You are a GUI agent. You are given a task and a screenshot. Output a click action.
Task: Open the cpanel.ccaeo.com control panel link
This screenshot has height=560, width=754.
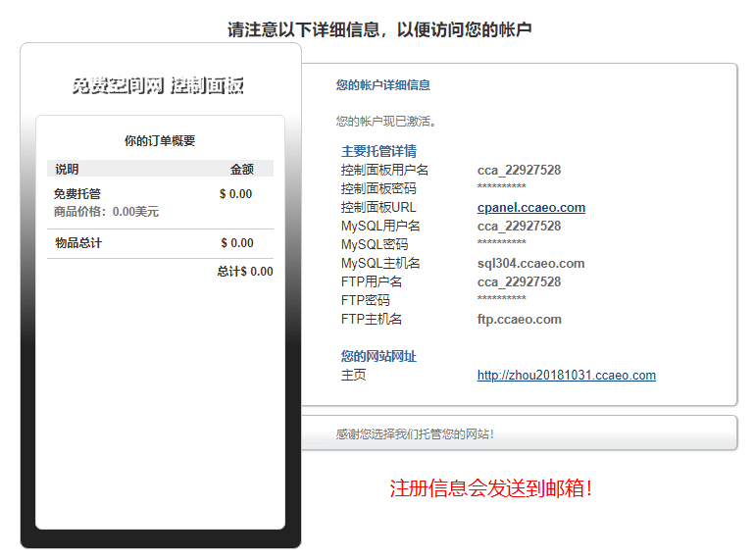(x=530, y=208)
